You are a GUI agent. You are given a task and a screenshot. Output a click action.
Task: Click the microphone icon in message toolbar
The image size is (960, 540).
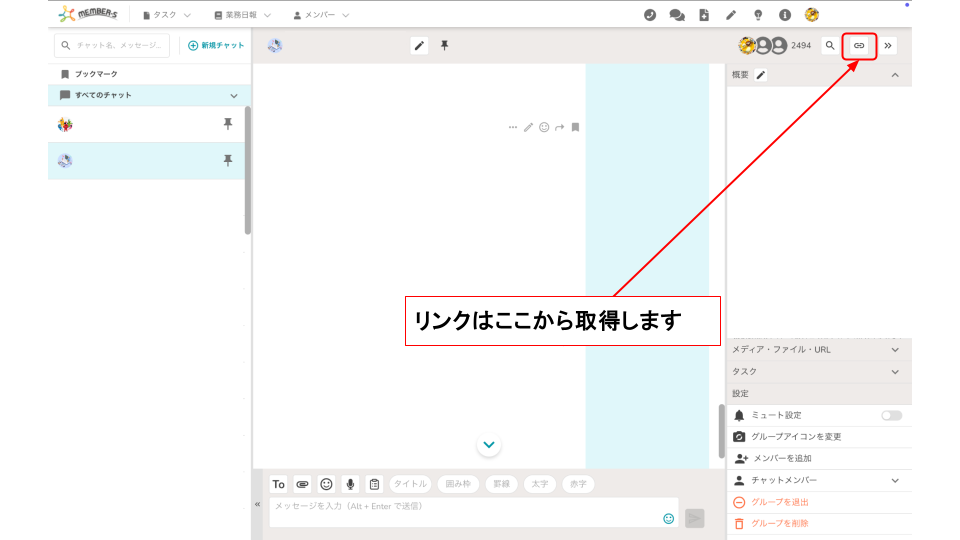[x=350, y=484]
